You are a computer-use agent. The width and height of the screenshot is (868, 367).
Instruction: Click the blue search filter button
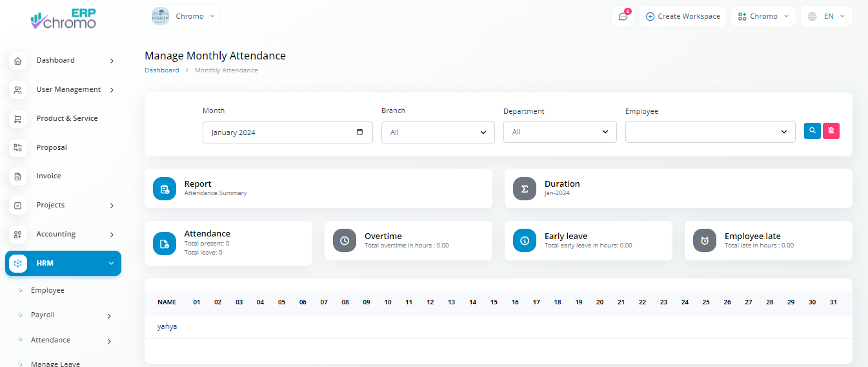[812, 131]
